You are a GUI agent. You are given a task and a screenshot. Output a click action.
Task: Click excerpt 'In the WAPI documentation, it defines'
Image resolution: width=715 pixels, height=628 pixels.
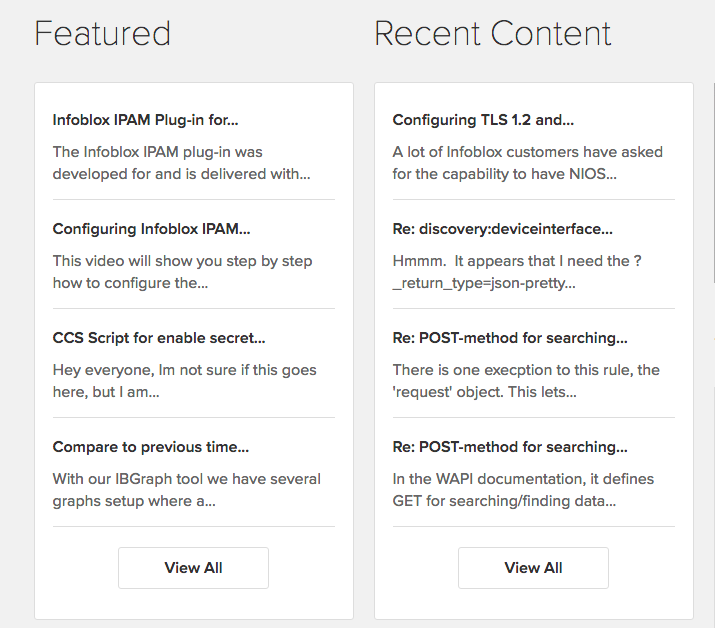click(x=523, y=490)
